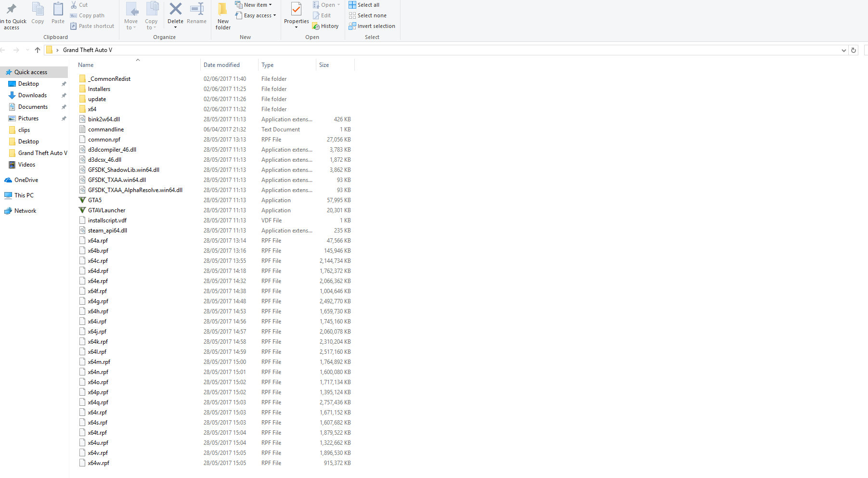
Task: Click the Cut scissors command
Action: [79, 5]
